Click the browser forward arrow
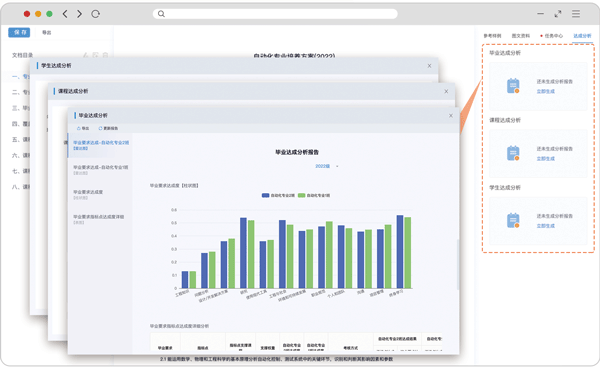Image resolution: width=600 pixels, height=368 pixels. pos(79,14)
